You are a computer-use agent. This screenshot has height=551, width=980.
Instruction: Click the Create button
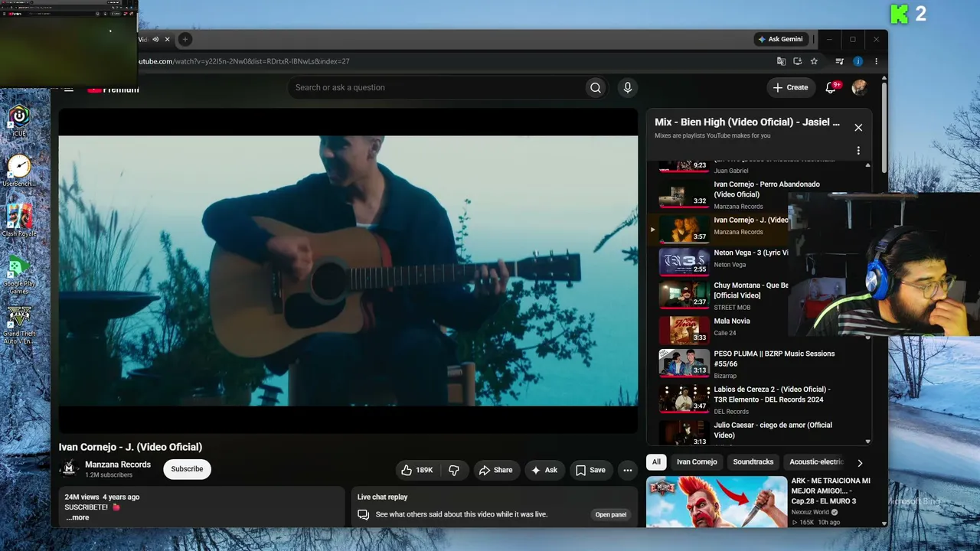(791, 88)
